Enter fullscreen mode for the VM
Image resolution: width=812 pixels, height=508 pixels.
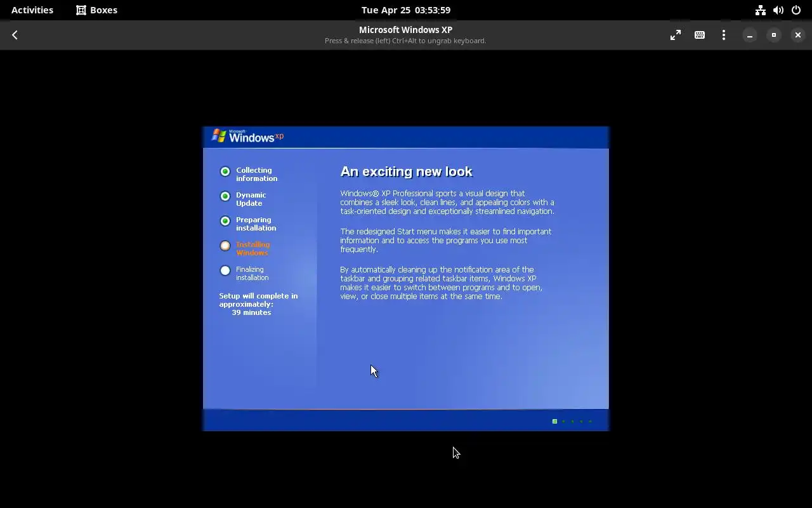pos(676,35)
